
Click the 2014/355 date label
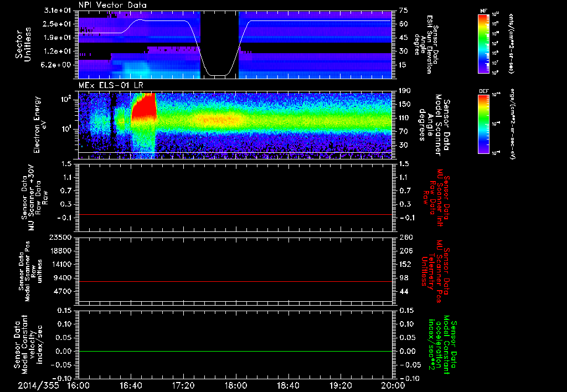[38, 385]
